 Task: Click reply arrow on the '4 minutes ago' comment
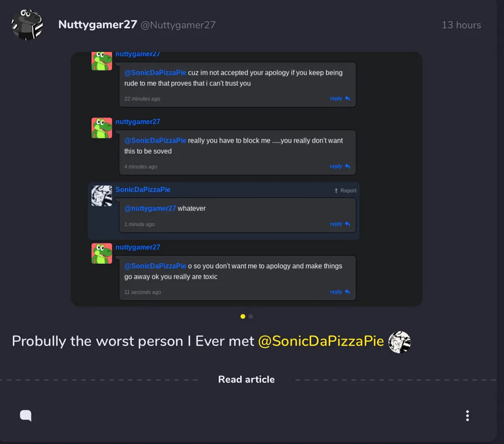(x=340, y=166)
